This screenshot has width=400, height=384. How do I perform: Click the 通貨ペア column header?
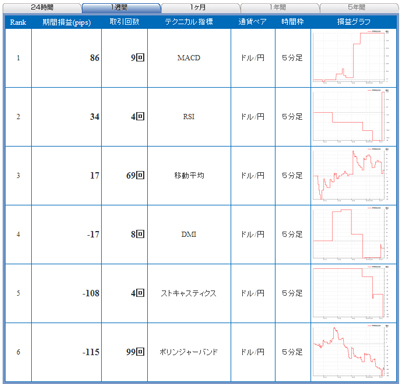(x=252, y=22)
